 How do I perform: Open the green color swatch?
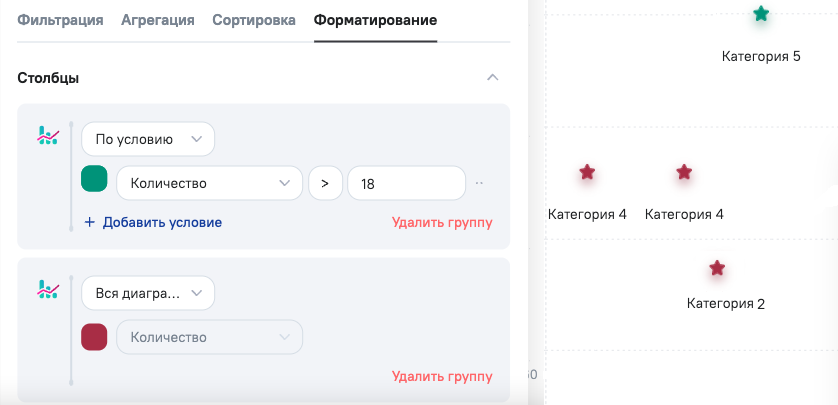(94, 179)
